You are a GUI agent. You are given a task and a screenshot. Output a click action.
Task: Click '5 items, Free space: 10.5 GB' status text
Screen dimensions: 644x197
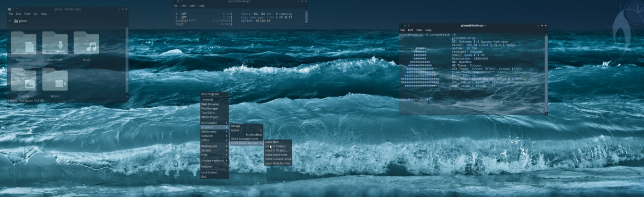point(26,100)
